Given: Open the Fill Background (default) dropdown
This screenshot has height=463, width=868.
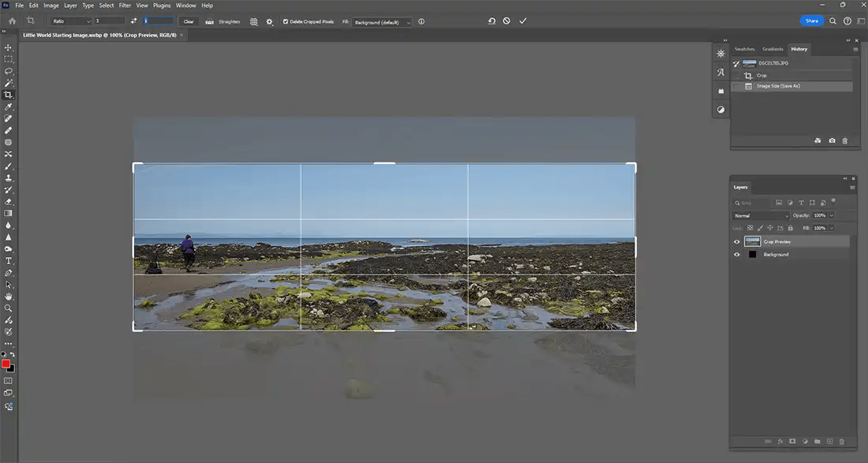Looking at the screenshot, I should click(382, 22).
